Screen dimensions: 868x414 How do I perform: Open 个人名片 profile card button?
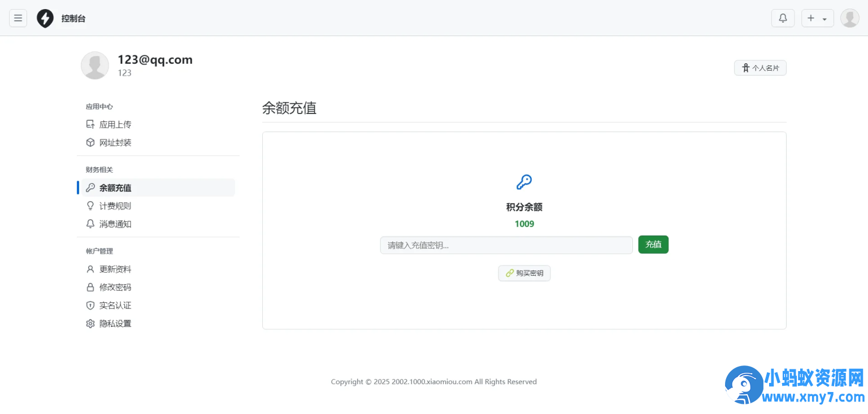(x=760, y=68)
